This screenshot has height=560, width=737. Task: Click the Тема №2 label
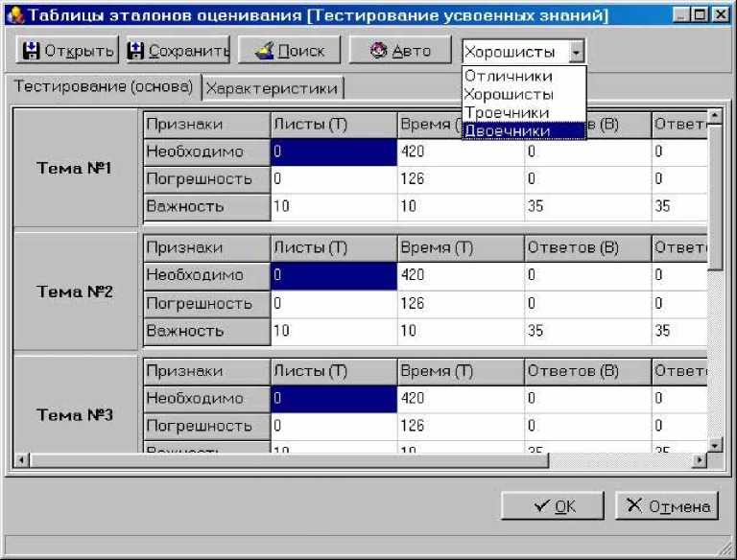(x=74, y=292)
